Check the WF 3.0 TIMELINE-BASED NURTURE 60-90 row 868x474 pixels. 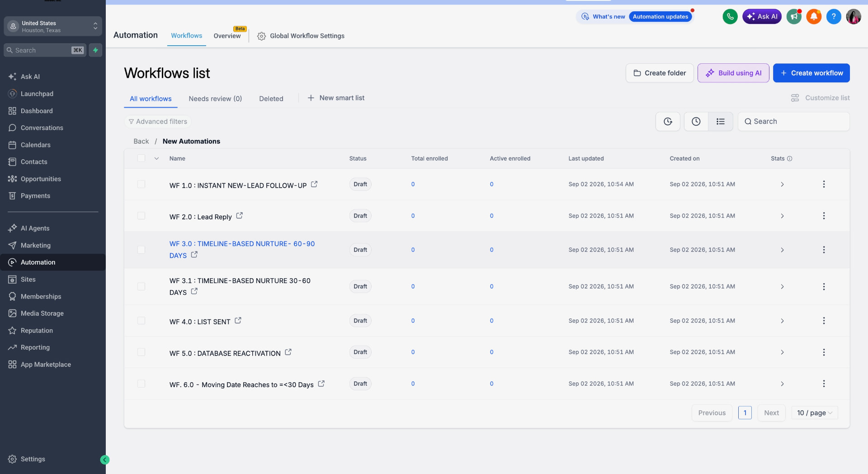pyautogui.click(x=142, y=250)
